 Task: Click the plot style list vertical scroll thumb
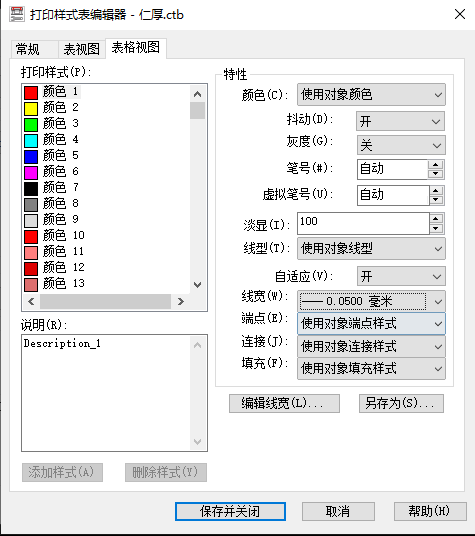[x=198, y=110]
